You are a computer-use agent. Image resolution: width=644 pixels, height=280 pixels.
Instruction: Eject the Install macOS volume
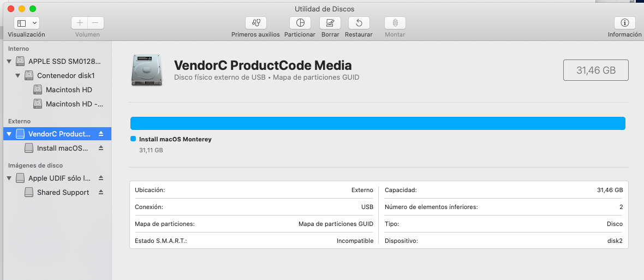point(100,148)
